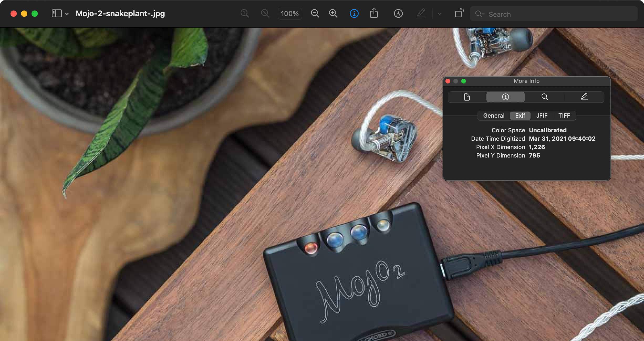
Task: Click the Mojo-2-snakeplant-.jpg window title
Action: [120, 13]
